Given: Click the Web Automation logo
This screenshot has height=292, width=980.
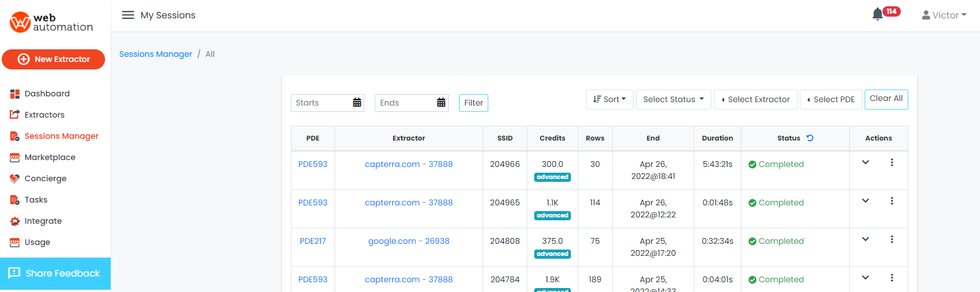Looking at the screenshot, I should point(52,22).
